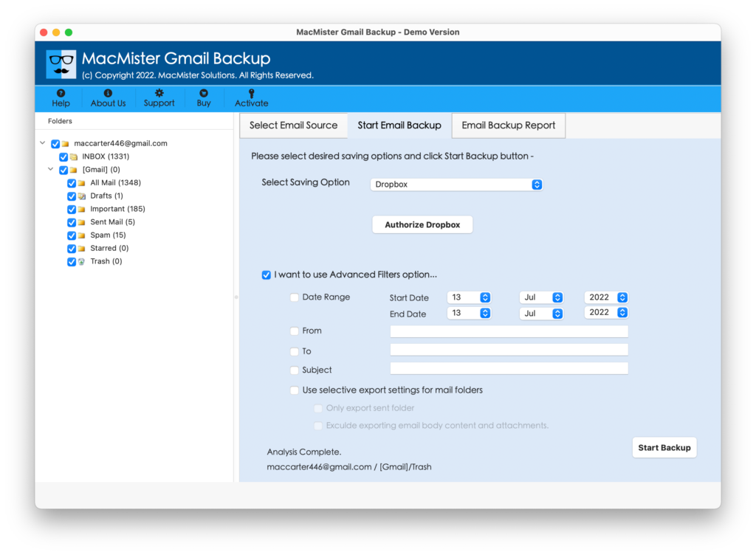
Task: Click the Trash folder icon
Action: click(81, 261)
